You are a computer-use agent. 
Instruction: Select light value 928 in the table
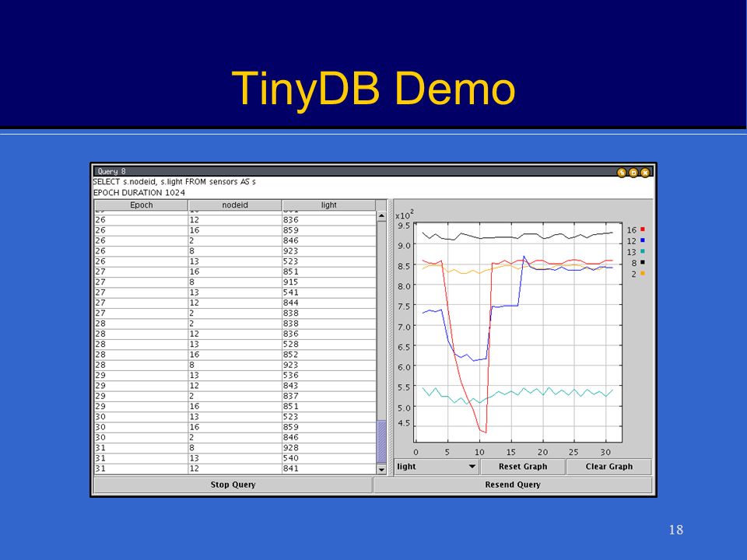click(x=290, y=448)
